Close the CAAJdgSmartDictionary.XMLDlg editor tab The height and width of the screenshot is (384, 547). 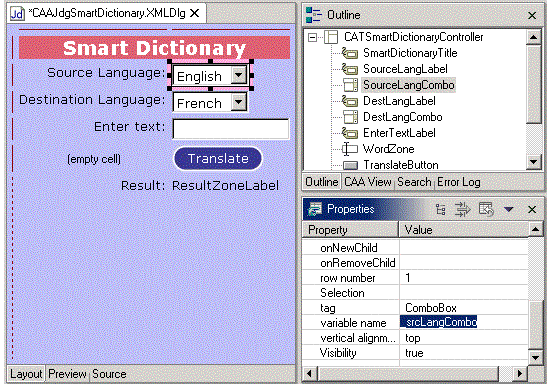tap(194, 13)
